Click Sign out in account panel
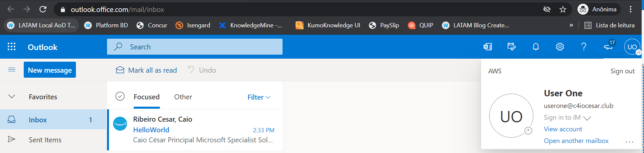 pos(622,71)
